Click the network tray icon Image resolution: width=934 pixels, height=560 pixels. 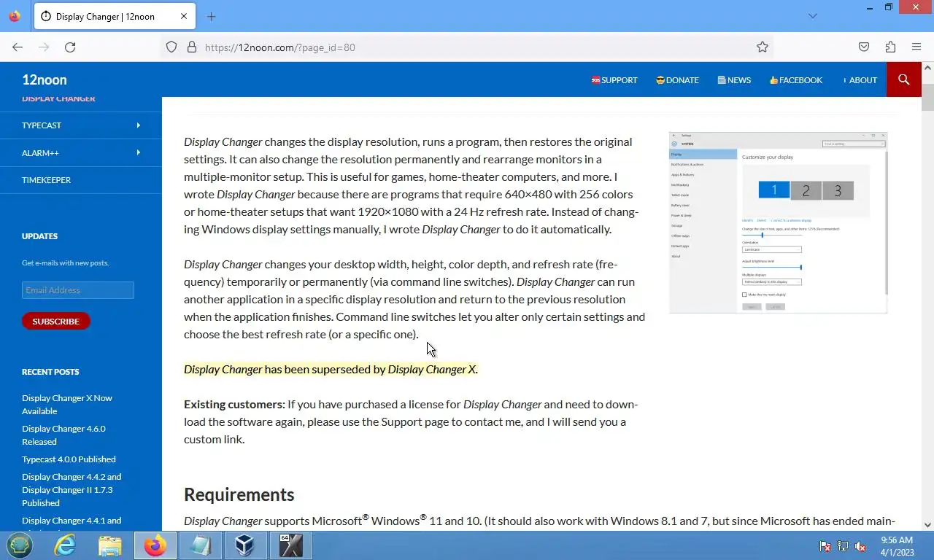(x=843, y=546)
